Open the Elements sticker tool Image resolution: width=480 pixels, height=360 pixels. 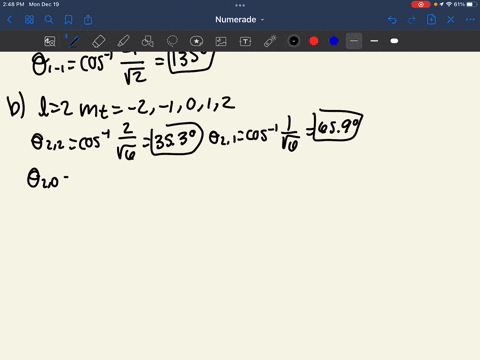click(196, 41)
